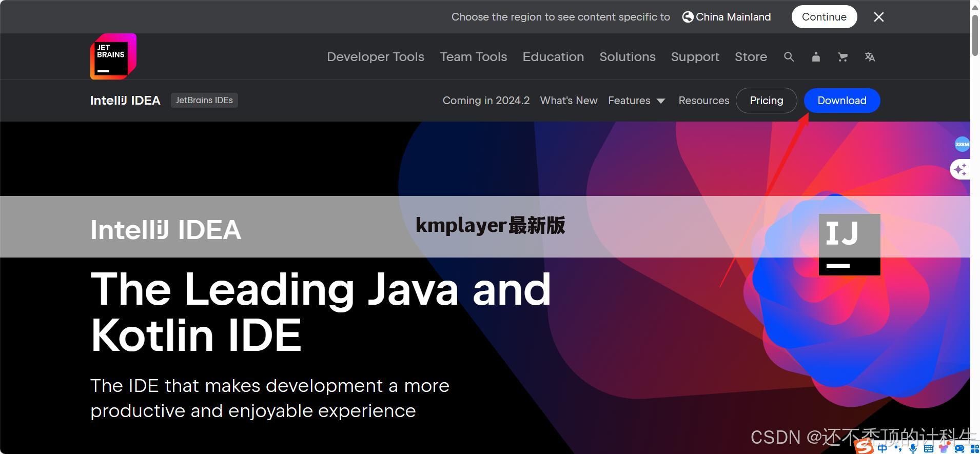This screenshot has width=980, height=454.
Task: Click the IJ IntelliJ IDEA logo tile
Action: (850, 245)
